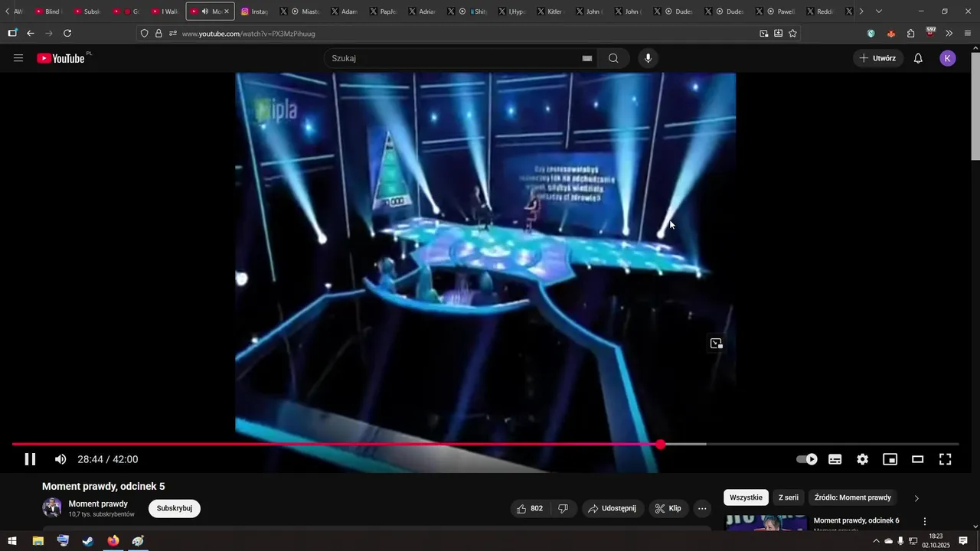Mute the tab via its speaker icon
This screenshot has width=980, height=551.
tap(205, 11)
